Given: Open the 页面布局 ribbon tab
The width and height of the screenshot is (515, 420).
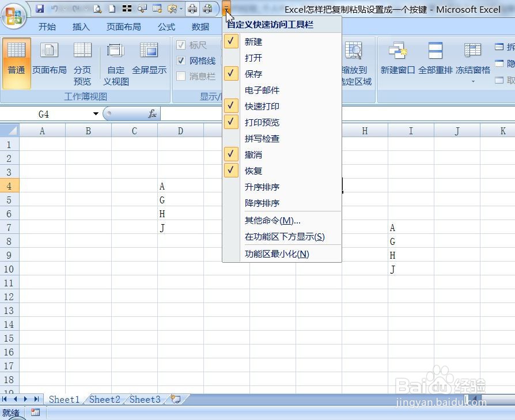Looking at the screenshot, I should coord(123,27).
